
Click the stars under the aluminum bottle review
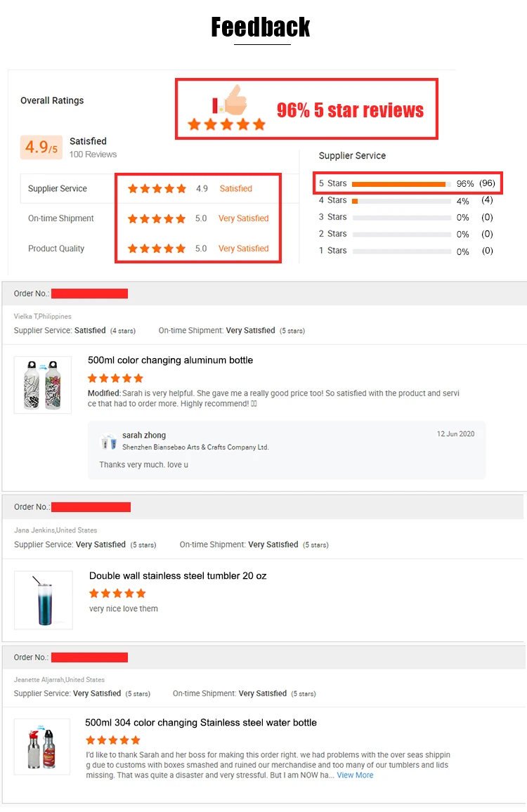pos(115,379)
